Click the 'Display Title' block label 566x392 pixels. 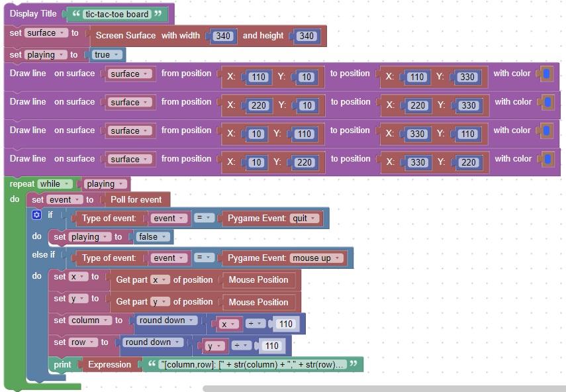pos(33,14)
